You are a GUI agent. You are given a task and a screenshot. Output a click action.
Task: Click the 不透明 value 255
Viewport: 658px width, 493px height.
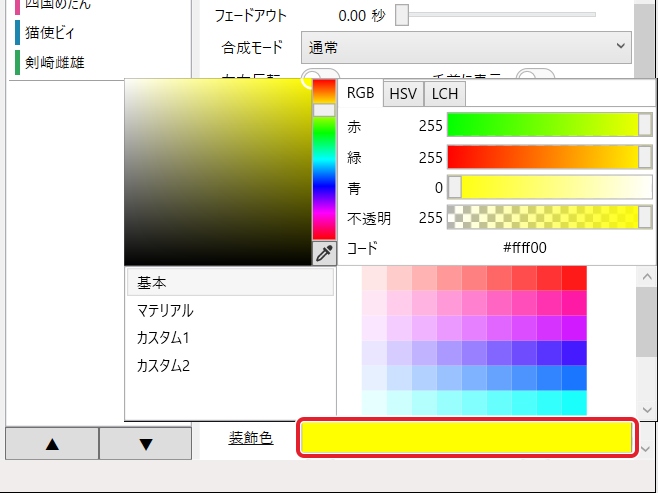pos(430,218)
